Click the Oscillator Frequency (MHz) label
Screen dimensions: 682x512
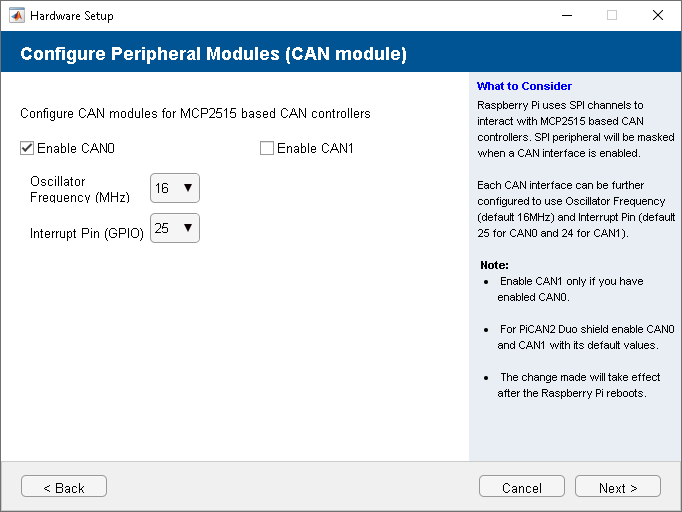[x=74, y=189]
